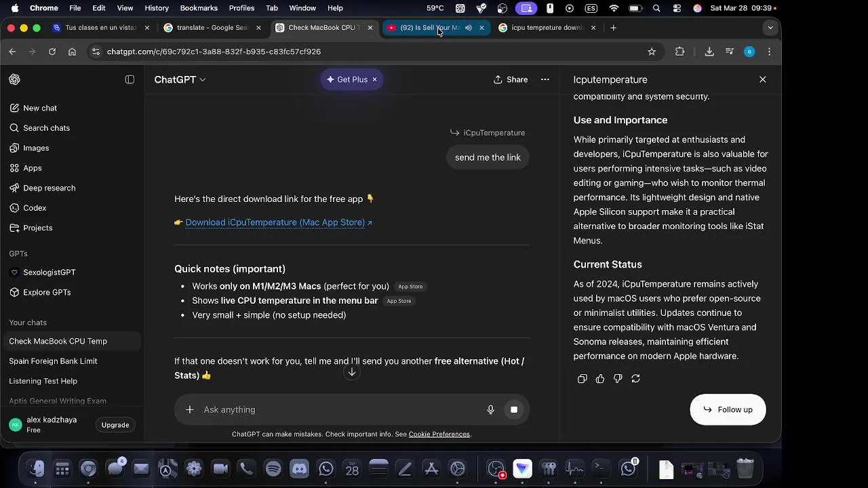Screen dimensions: 868x488
Task: Open media controls in Chrome toolbar
Action: (730, 52)
